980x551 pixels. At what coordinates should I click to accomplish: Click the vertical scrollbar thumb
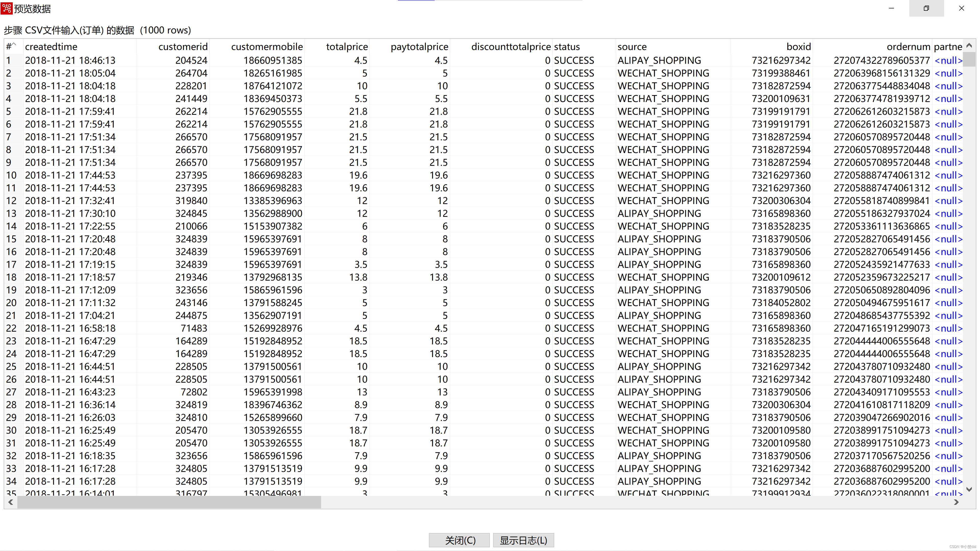[969, 59]
